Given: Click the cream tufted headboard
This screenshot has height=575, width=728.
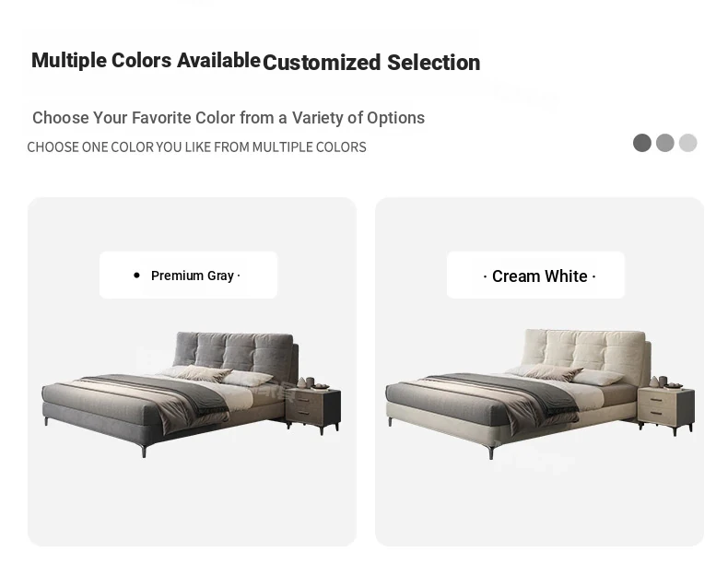Looking at the screenshot, I should click(x=585, y=352).
